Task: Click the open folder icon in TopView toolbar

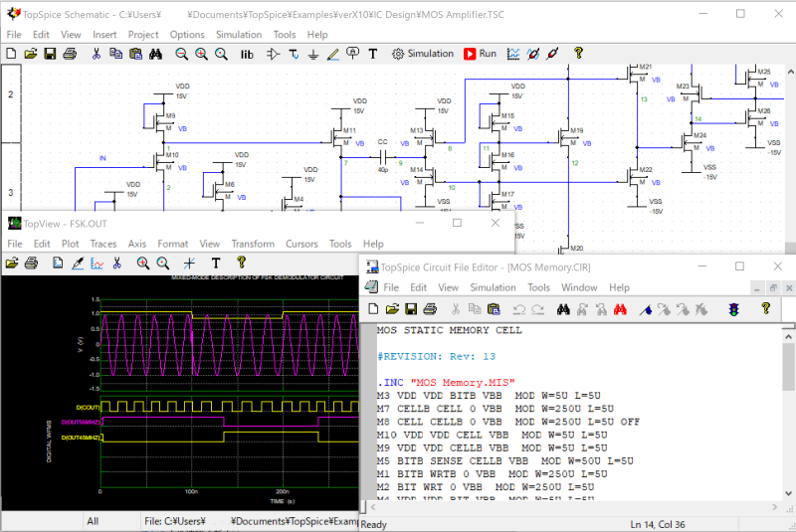Action: 12,264
